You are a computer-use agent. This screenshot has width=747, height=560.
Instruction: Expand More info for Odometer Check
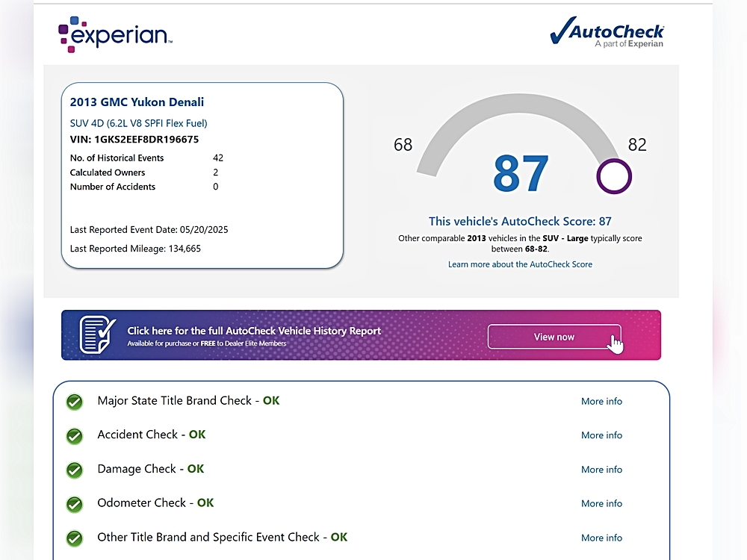601,504
